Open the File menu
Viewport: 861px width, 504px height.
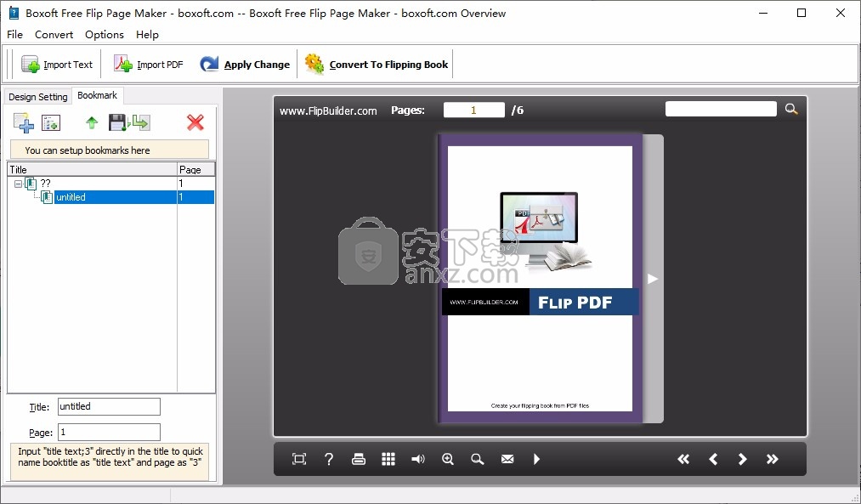pos(14,35)
